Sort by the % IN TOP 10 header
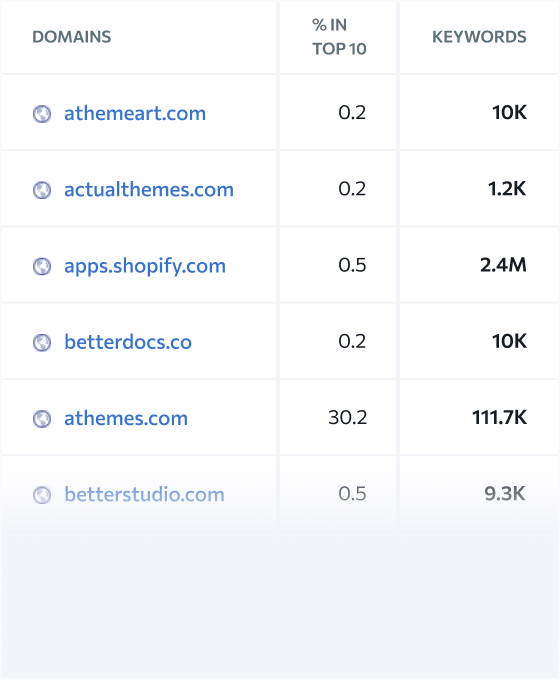Screen dimensions: 560x680 tap(339, 37)
